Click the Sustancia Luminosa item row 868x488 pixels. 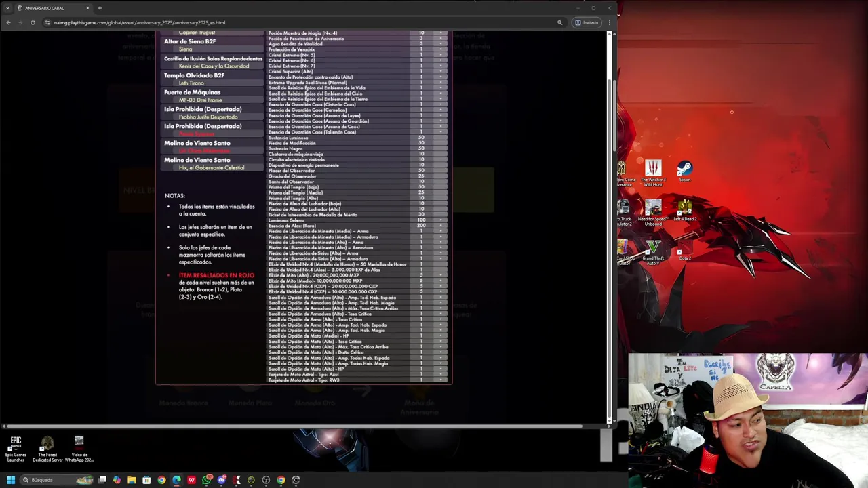pyautogui.click(x=357, y=138)
